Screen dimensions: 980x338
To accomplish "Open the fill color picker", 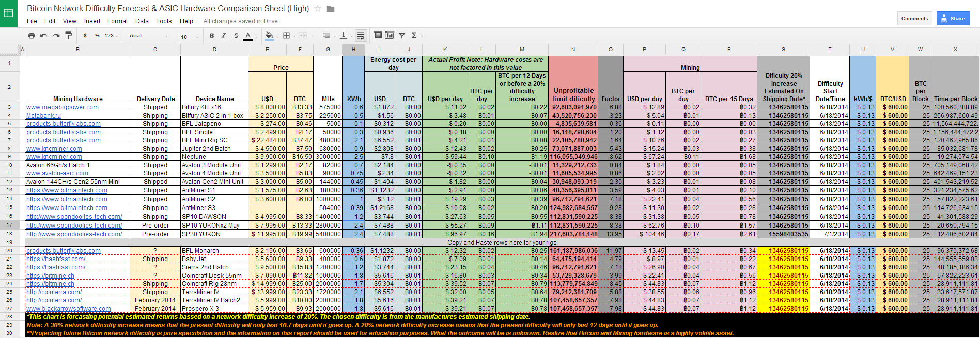I will coord(270,36).
